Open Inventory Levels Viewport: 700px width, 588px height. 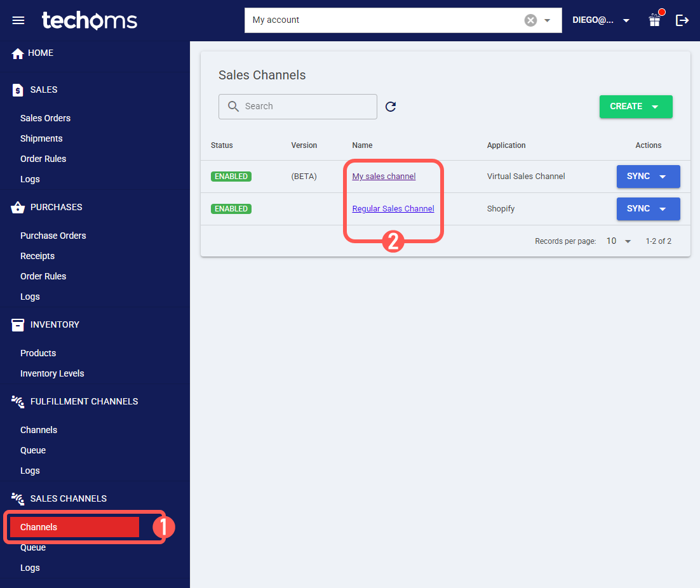coord(52,373)
